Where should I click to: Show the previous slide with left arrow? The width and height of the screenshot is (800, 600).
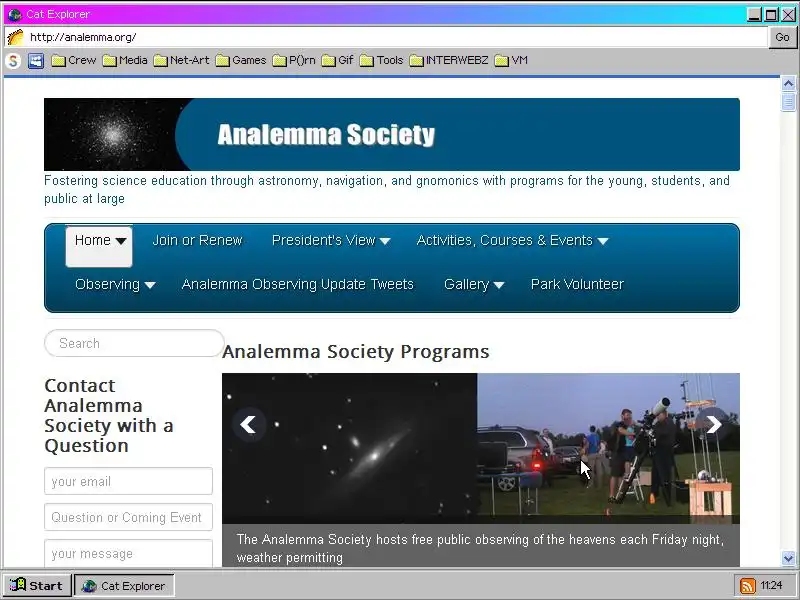(248, 424)
